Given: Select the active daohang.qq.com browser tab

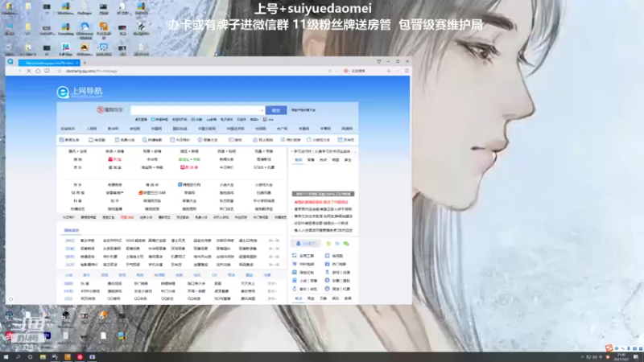Looking at the screenshot, I should [49, 63].
